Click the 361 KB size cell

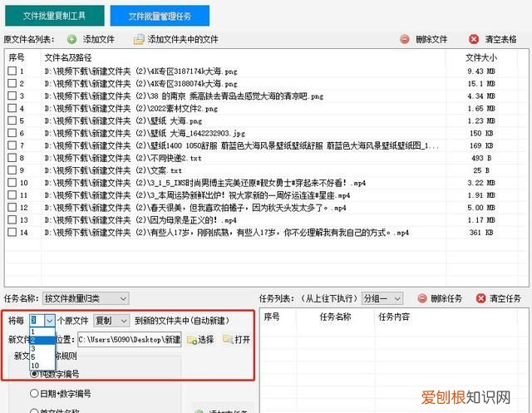pyautogui.click(x=481, y=233)
